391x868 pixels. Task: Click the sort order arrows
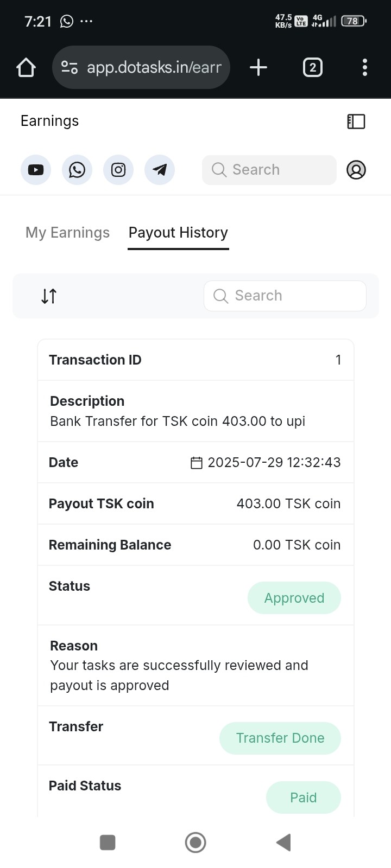click(x=49, y=296)
